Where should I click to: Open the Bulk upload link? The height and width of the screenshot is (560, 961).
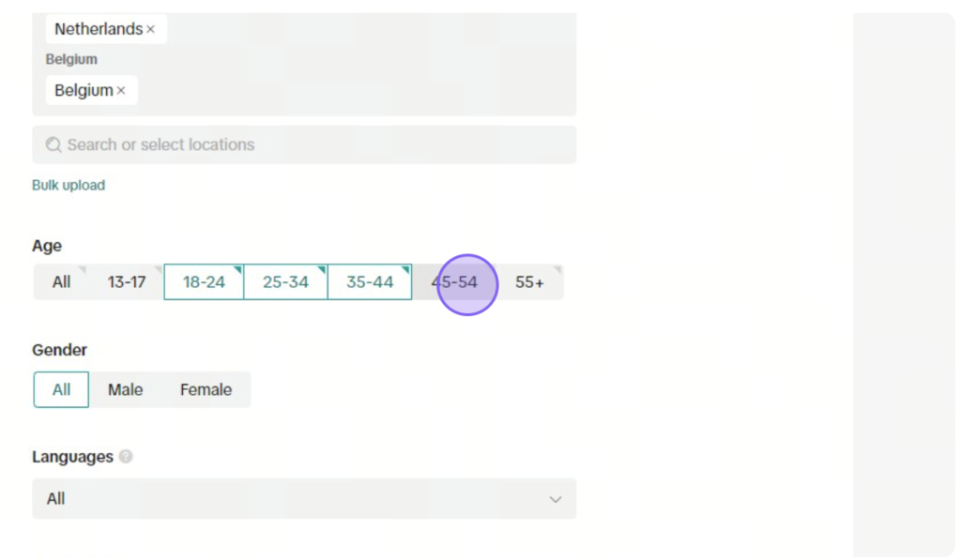[69, 185]
